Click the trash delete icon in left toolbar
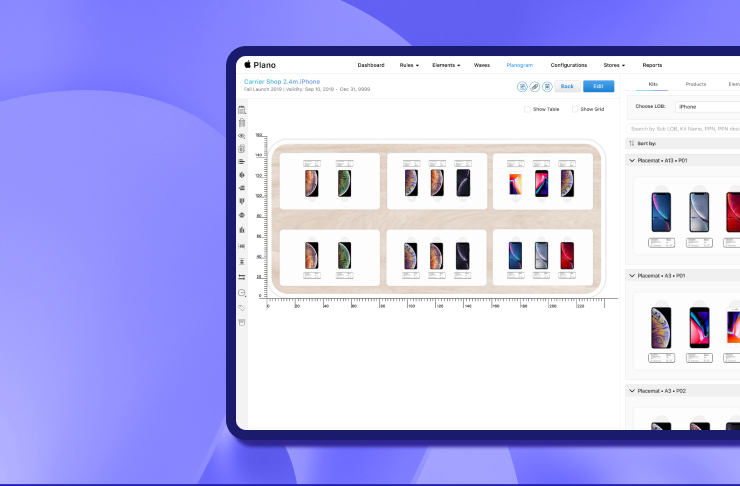This screenshot has width=740, height=486. 242,123
